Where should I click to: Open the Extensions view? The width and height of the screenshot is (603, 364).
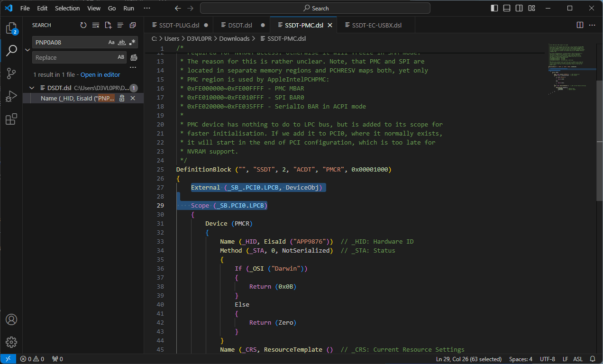[11, 119]
